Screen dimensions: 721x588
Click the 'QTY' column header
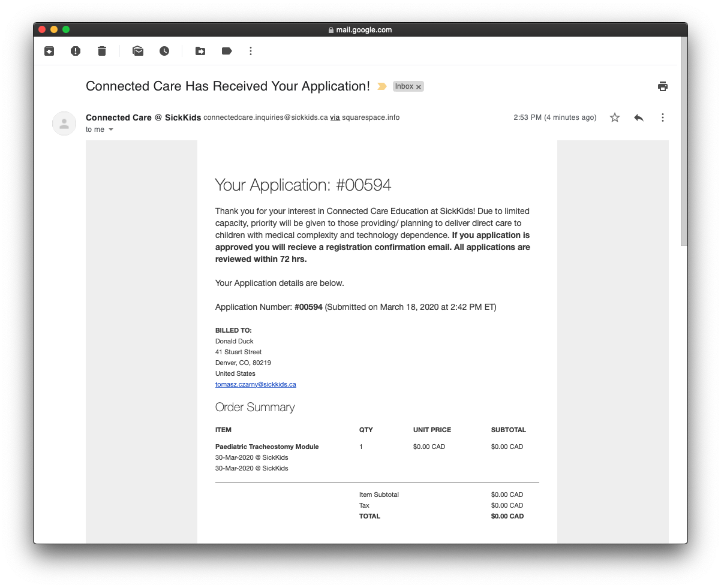coord(366,430)
